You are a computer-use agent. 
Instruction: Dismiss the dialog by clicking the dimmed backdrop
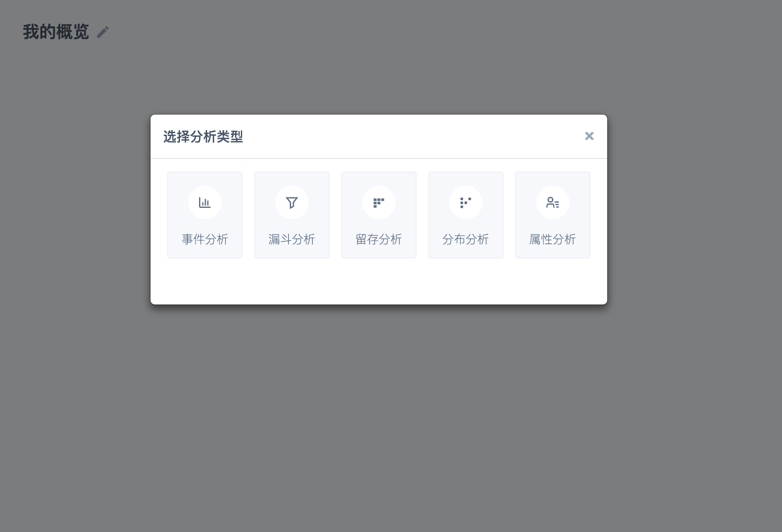pos(391,418)
